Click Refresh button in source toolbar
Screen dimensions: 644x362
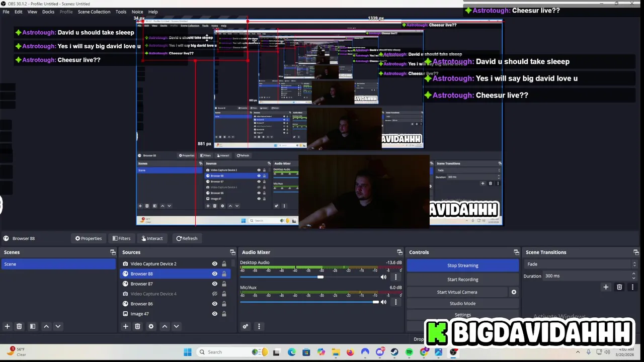[187, 238]
